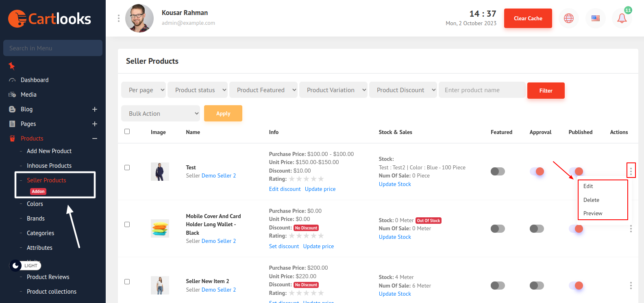Open actions menu for Mobile Cover product
The height and width of the screenshot is (303, 644).
[631, 229]
